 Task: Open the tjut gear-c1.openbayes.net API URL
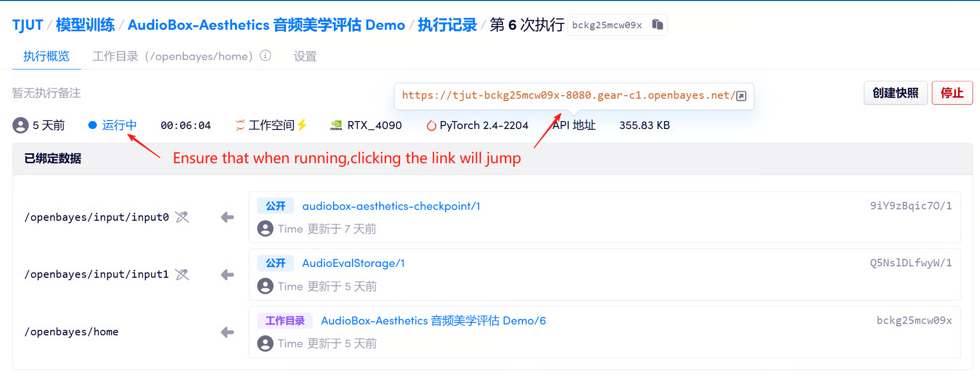click(567, 95)
